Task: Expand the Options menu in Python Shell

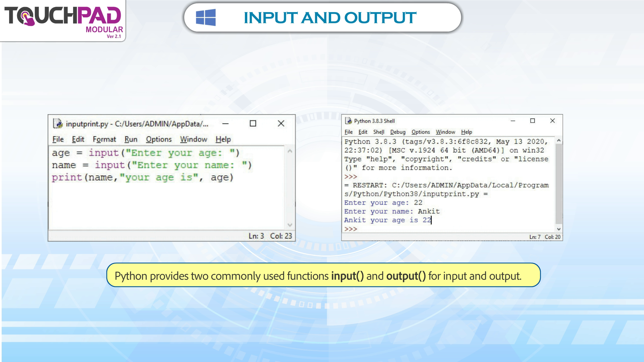Action: pyautogui.click(x=421, y=132)
